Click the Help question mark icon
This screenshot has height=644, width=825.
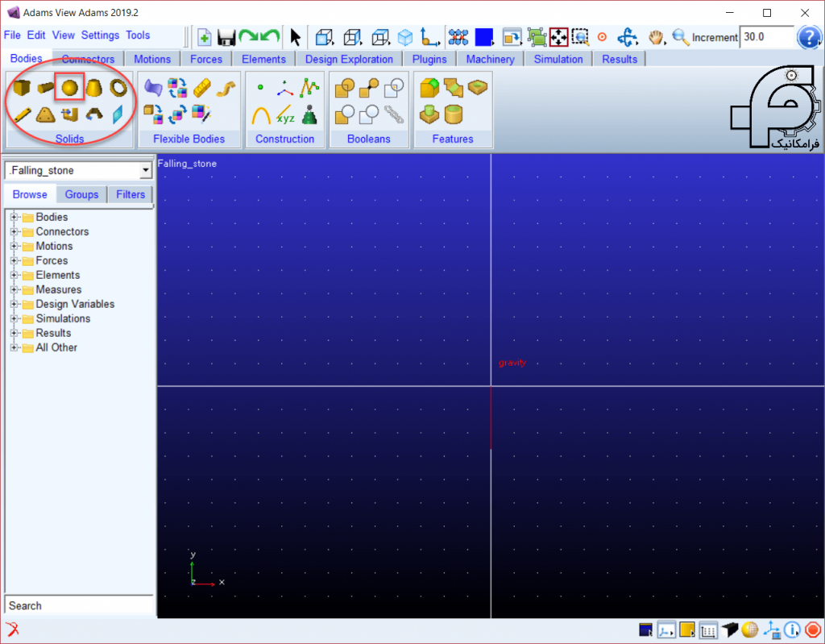(x=809, y=37)
